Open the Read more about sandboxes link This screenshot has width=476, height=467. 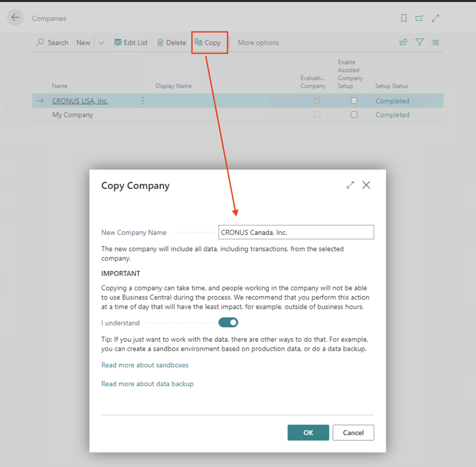coord(144,365)
